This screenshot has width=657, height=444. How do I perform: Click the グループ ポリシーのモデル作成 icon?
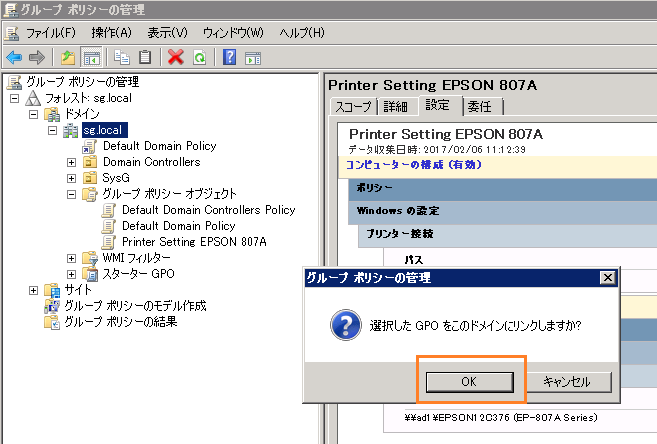pyautogui.click(x=52, y=306)
